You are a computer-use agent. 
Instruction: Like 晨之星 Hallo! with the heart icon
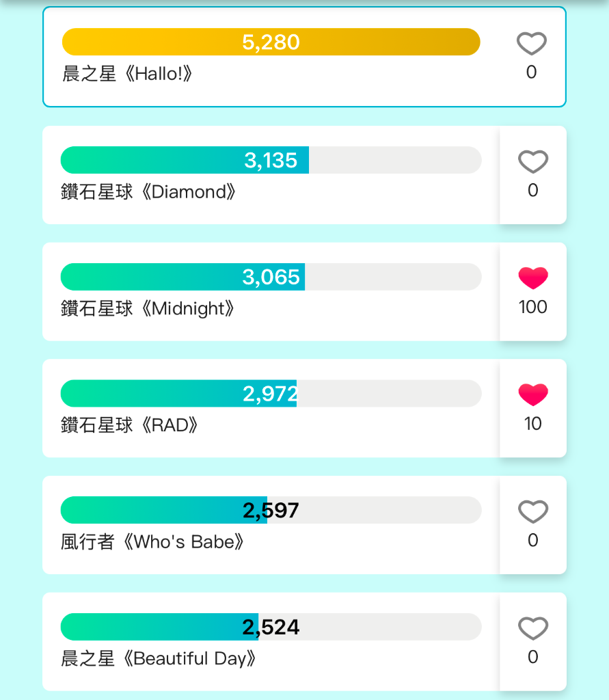[531, 44]
